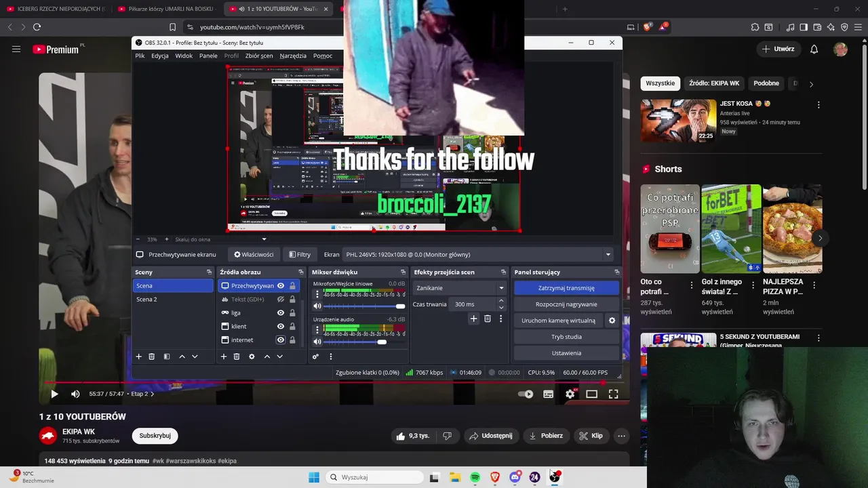Open advanced audio properties gears icon in mixer

pyautogui.click(x=315, y=357)
